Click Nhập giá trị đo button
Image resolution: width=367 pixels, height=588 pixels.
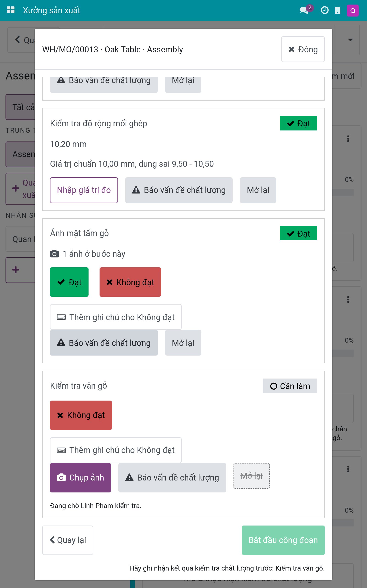[84, 190]
